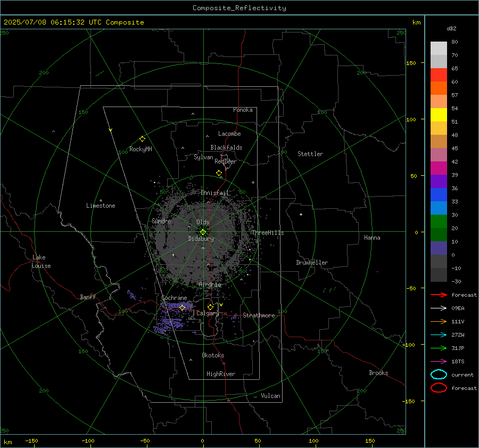Click the magenta 18TS arrow icon
This screenshot has width=479, height=448.
click(x=439, y=362)
